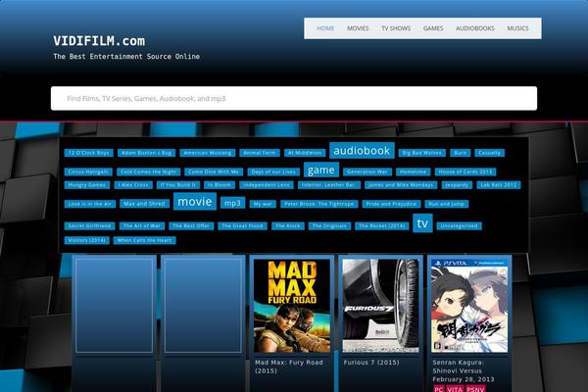Select the large audiobook tag
The image size is (588, 392).
(362, 150)
